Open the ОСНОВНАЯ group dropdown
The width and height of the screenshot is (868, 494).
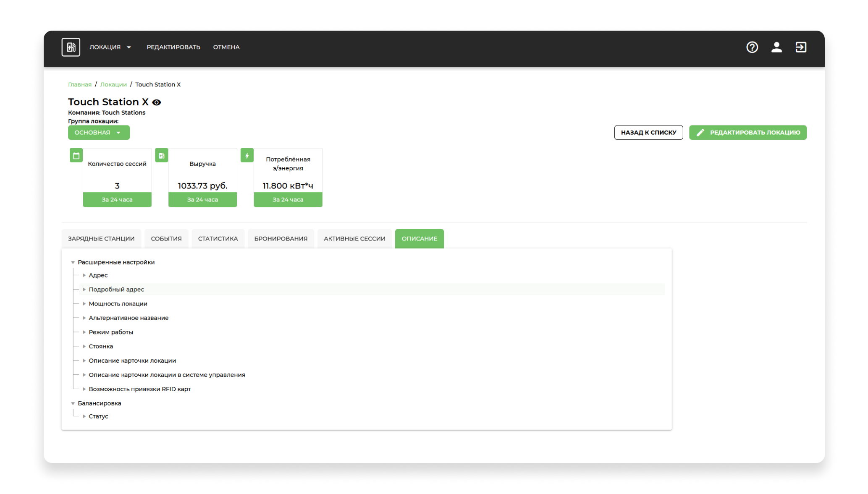[x=99, y=133]
